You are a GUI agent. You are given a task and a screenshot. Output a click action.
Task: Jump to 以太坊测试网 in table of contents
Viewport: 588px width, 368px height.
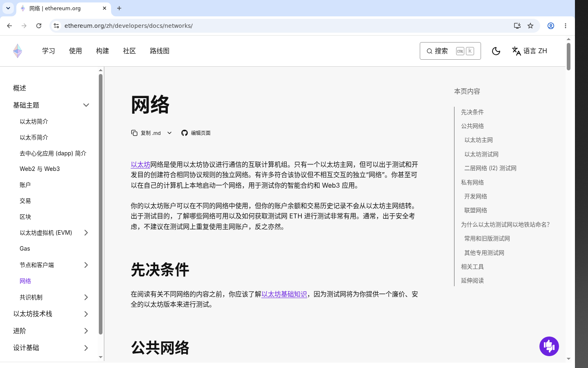coord(481,154)
